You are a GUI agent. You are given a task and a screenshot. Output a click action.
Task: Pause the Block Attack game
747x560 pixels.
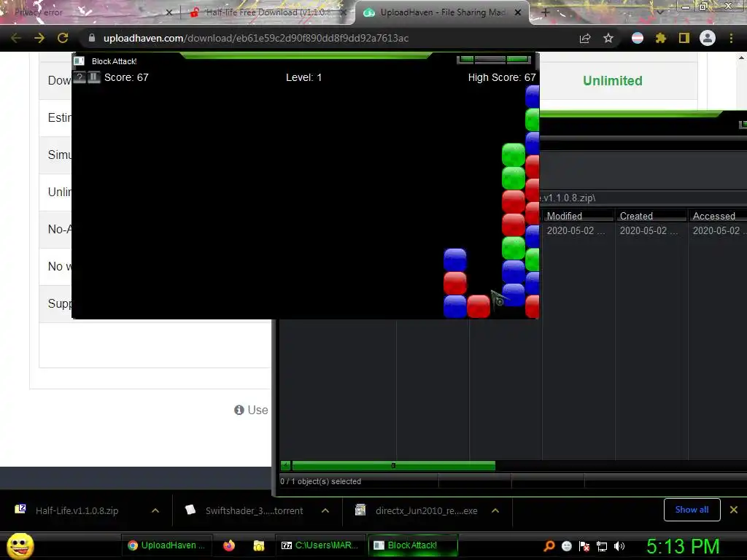coord(94,77)
